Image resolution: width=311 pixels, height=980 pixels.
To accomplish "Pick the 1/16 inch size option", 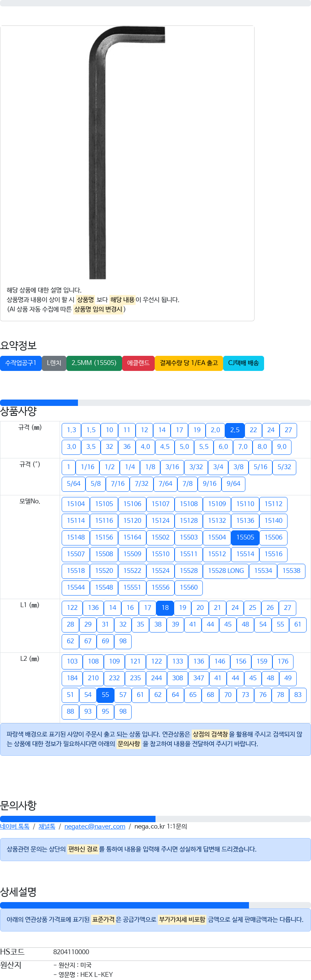I will (87, 467).
